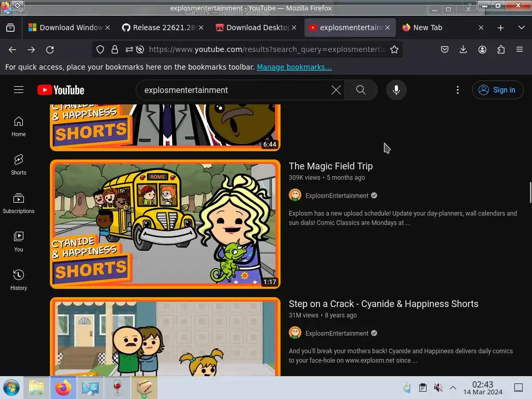This screenshot has height=399, width=532.
Task: Expand hidden system tray icons arrow
Action: pos(453,388)
